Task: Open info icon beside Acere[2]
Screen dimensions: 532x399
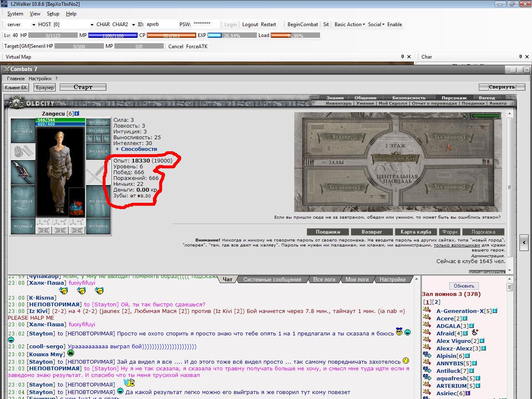Action: [x=465, y=318]
